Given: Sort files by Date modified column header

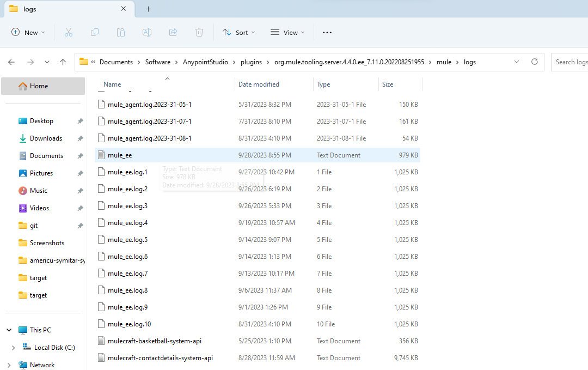Looking at the screenshot, I should pos(259,84).
